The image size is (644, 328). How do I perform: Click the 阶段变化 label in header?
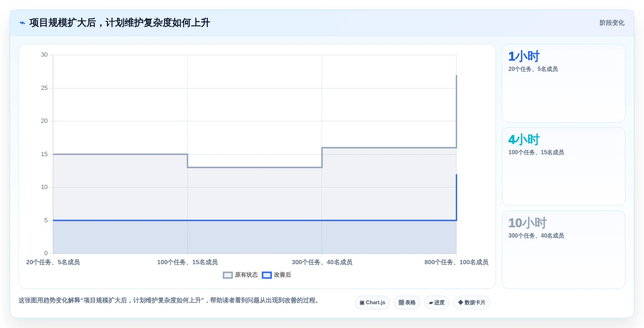[x=612, y=23]
